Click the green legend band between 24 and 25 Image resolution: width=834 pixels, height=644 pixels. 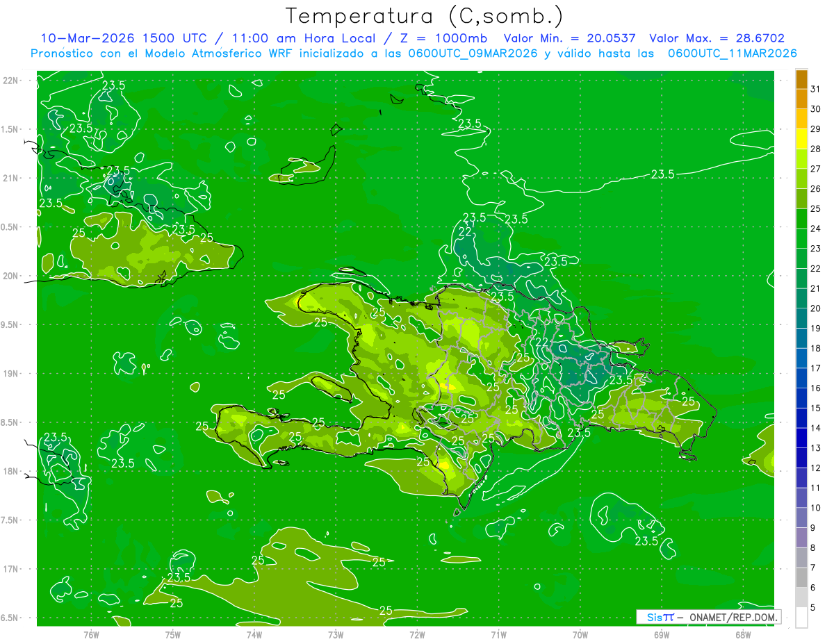coord(801,218)
